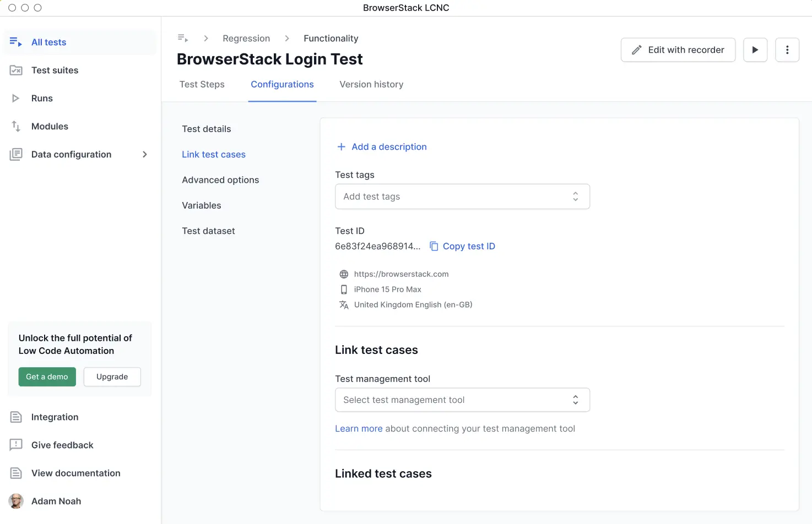Screen dimensions: 812x524
Task: Open the three-dot more options menu
Action: point(787,50)
